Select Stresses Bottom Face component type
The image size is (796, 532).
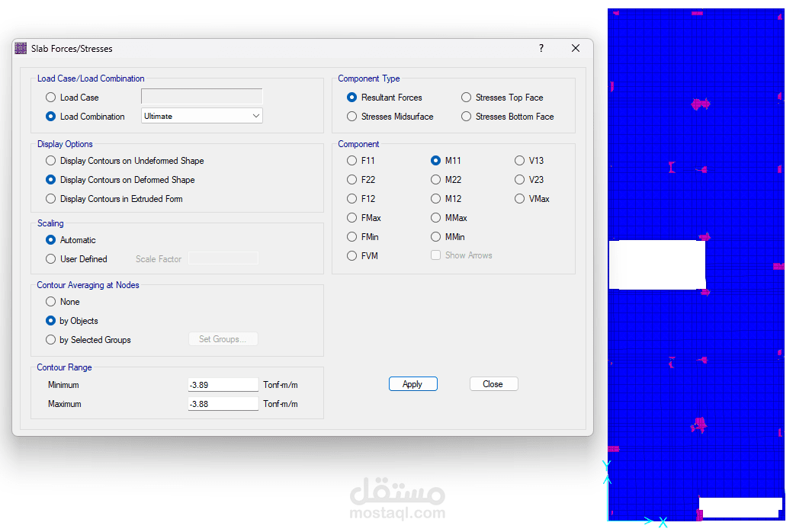(x=466, y=117)
